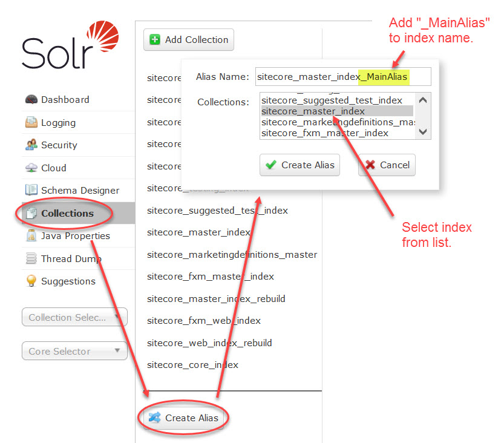Screen dimensions: 504x443
Task: Open the sitecore_web_index_rebuild collection
Action: 209,343
